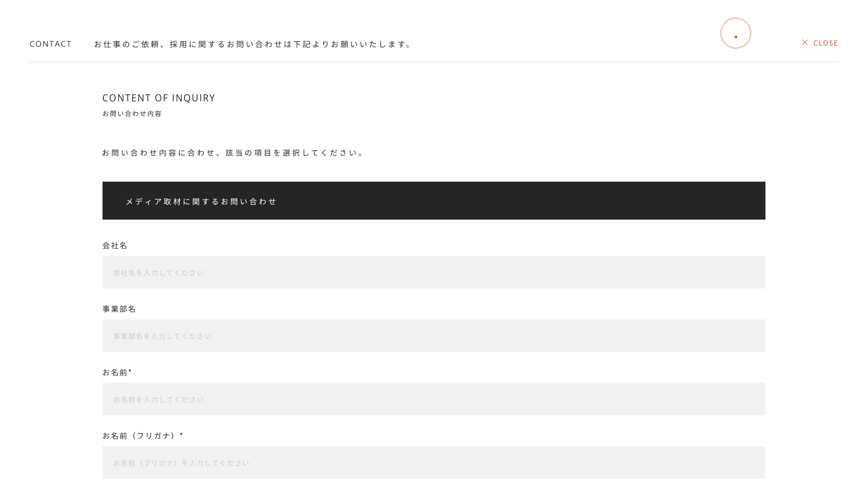Click the CLOSE text label
This screenshot has height=488, width=868.
tap(826, 43)
